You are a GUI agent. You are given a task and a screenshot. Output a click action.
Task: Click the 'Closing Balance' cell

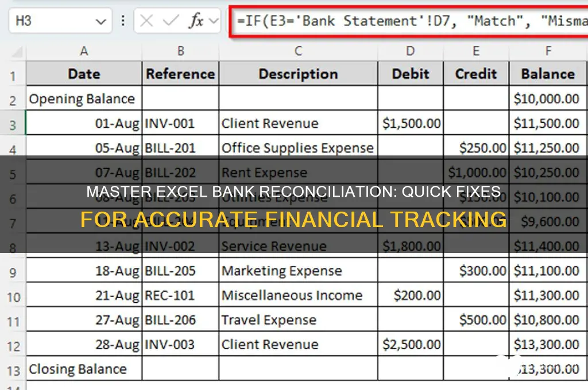(84, 369)
